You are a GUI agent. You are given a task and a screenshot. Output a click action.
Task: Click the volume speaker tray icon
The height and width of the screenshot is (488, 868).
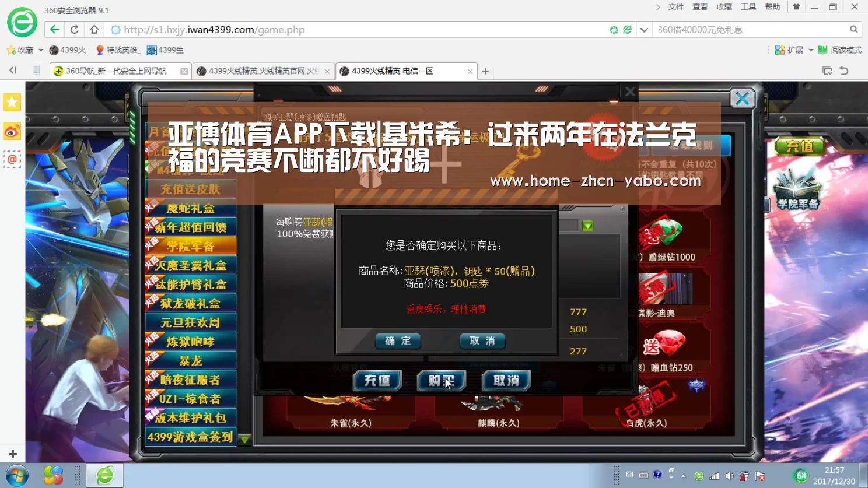(x=729, y=476)
